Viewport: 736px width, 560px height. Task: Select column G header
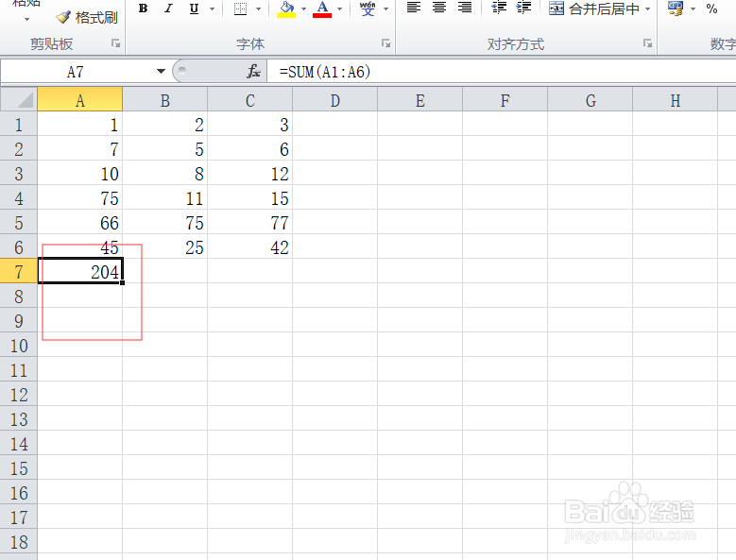590,100
